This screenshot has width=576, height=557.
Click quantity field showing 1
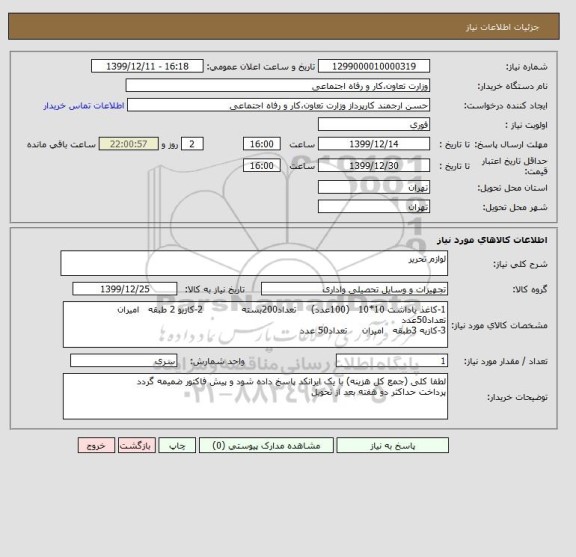pos(392,361)
